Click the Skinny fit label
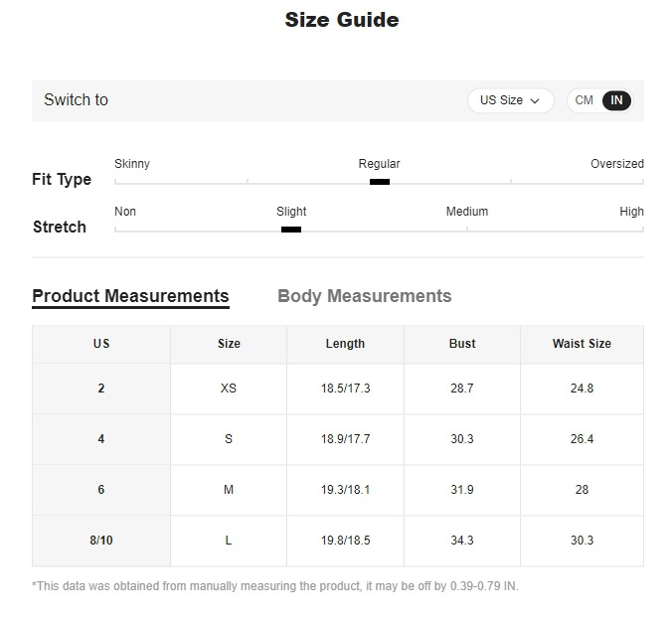The height and width of the screenshot is (625, 672). click(x=132, y=164)
